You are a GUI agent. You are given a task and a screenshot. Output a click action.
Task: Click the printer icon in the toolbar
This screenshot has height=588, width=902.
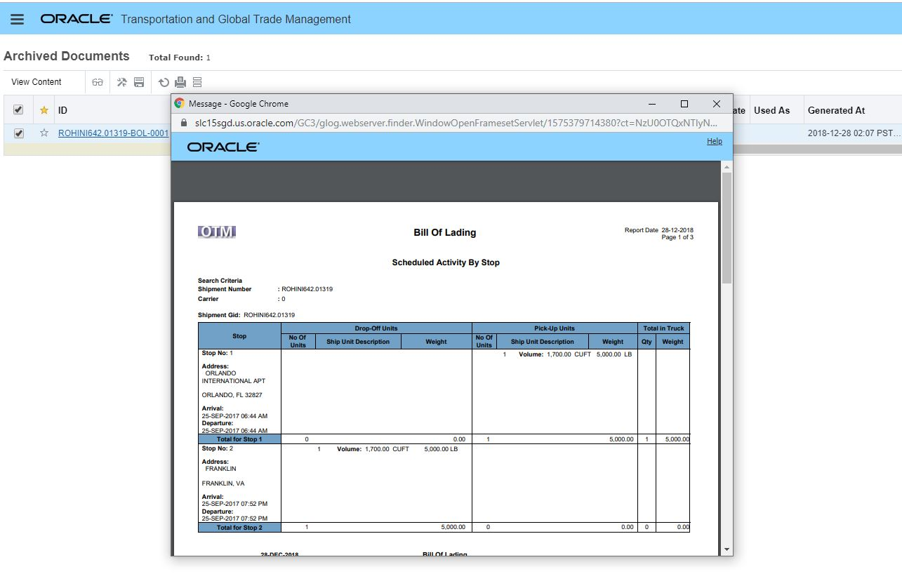180,82
